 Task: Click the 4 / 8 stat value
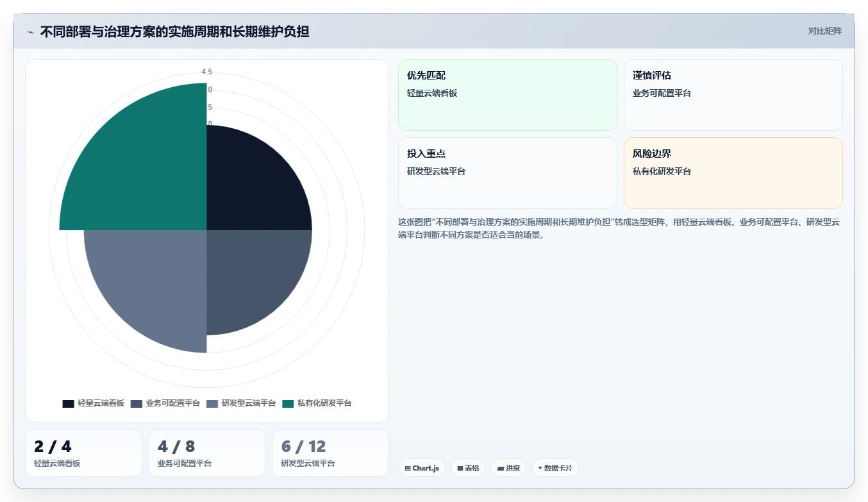[x=176, y=447]
